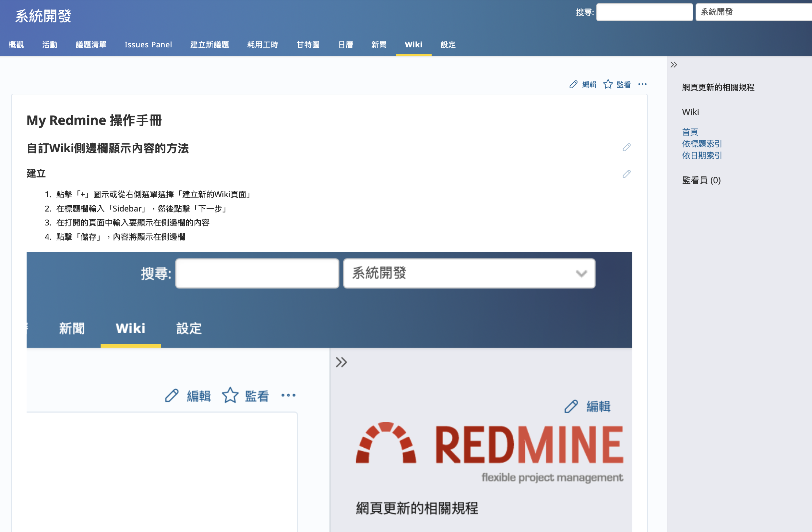
Task: Click the embedded wiki screenshot image
Action: [329, 392]
